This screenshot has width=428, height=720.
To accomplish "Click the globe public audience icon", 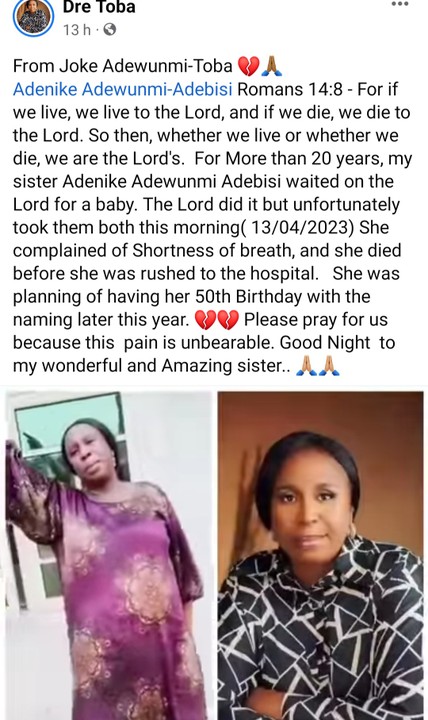I will [x=109, y=30].
